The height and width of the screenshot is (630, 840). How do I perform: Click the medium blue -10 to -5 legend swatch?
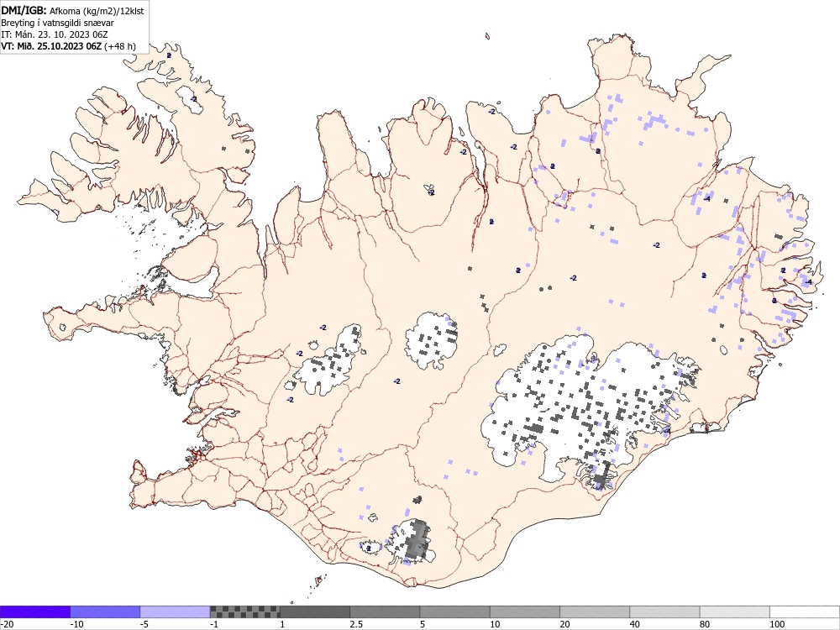coord(105,612)
